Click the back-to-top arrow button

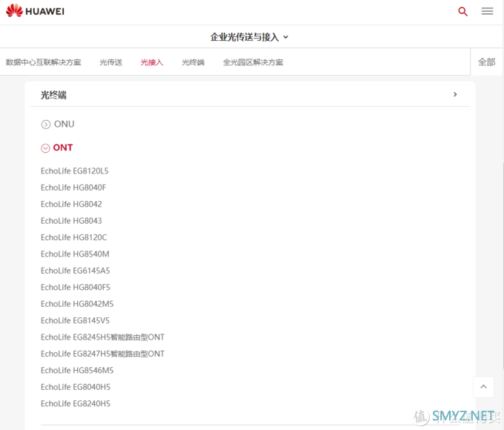coord(483,387)
